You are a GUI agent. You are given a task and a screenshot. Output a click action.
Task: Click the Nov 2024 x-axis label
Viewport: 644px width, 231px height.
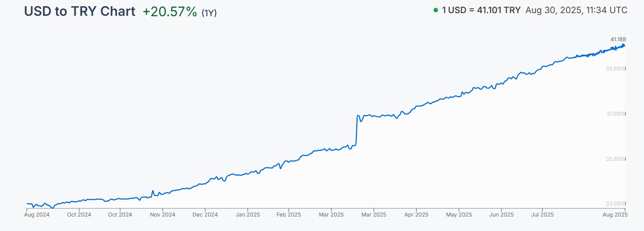(x=162, y=215)
